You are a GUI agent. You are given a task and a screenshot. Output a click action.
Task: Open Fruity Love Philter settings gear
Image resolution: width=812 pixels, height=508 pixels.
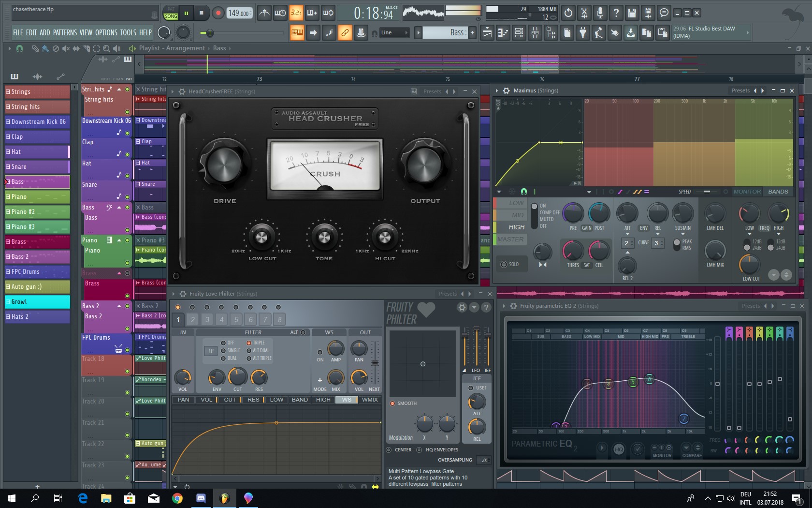[462, 307]
